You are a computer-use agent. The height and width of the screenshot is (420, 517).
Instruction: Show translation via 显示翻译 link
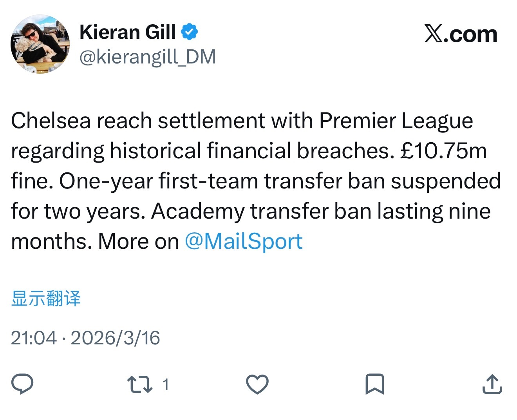(x=46, y=298)
